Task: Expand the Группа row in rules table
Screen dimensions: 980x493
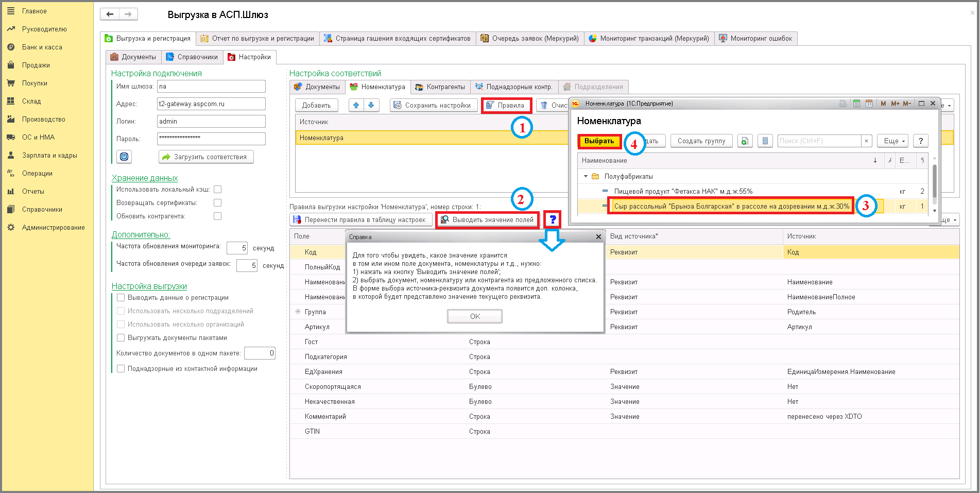Action: [298, 312]
